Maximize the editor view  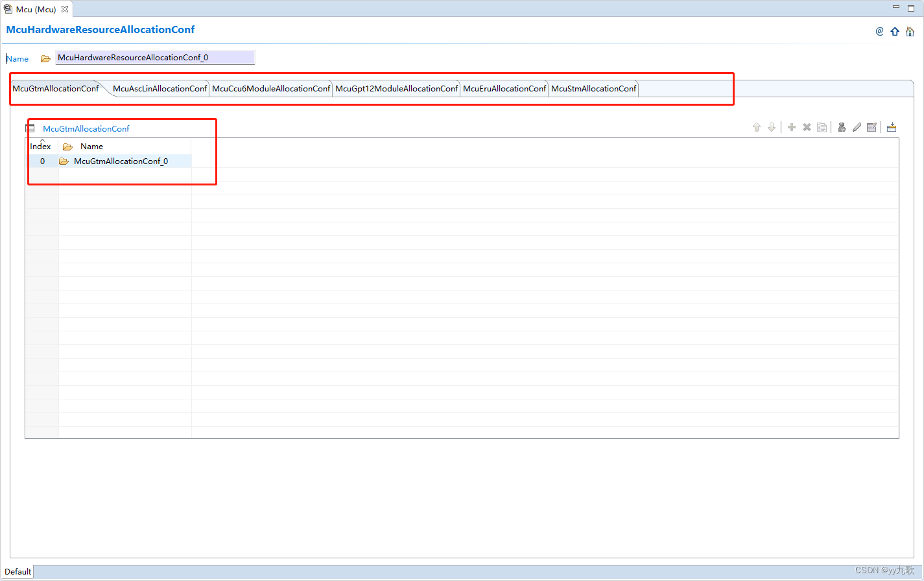tap(911, 8)
